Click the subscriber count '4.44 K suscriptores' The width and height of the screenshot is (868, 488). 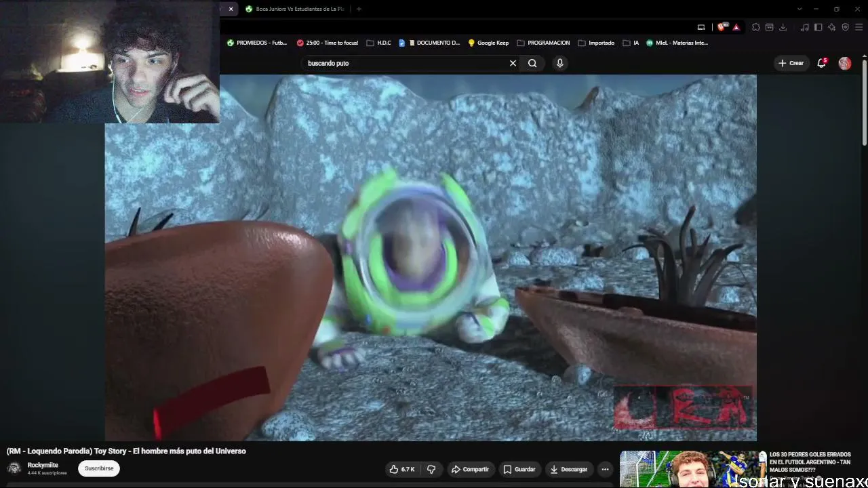pyautogui.click(x=47, y=473)
